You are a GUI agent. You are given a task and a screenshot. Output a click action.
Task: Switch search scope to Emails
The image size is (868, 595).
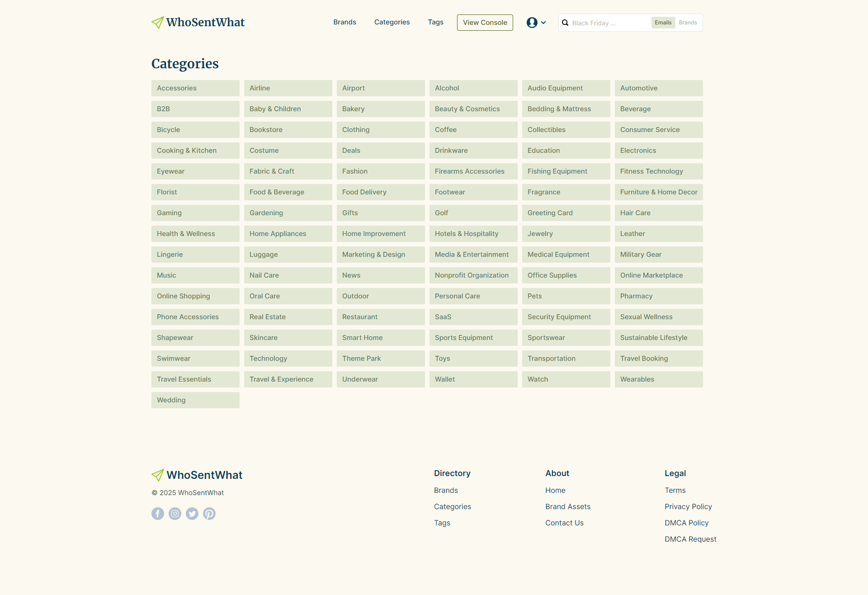(x=663, y=23)
